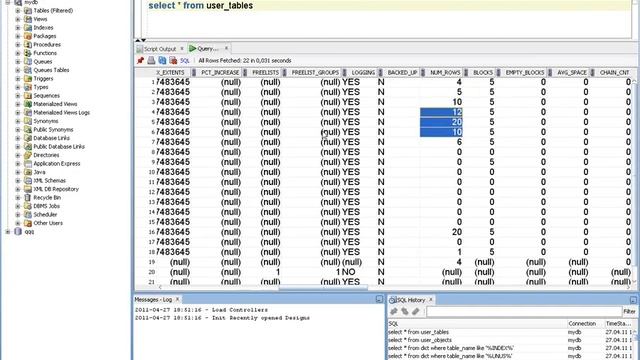Switch to the Script Output tab
This screenshot has height=360, width=640.
[x=159, y=49]
